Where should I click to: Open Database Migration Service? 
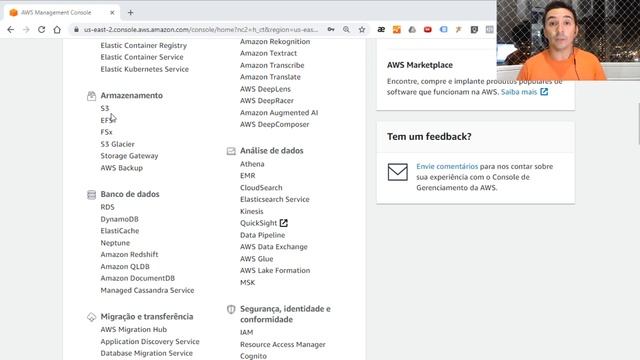[x=147, y=353]
